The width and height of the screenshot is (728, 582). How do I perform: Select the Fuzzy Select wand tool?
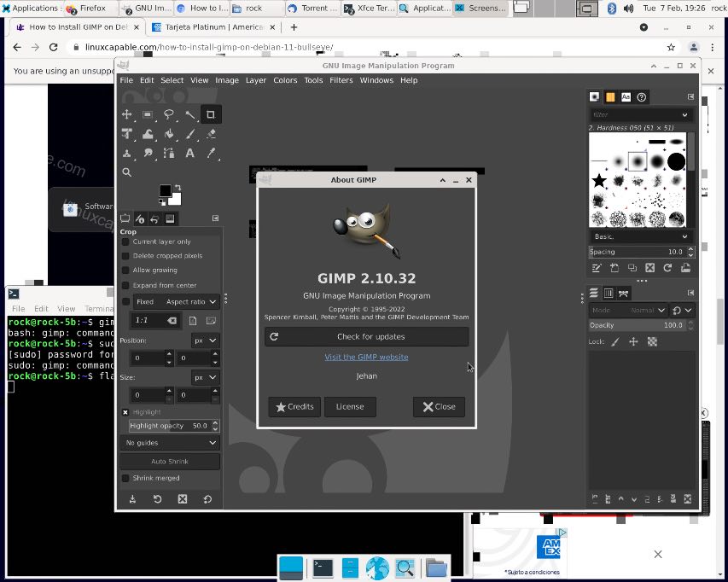coord(189,114)
